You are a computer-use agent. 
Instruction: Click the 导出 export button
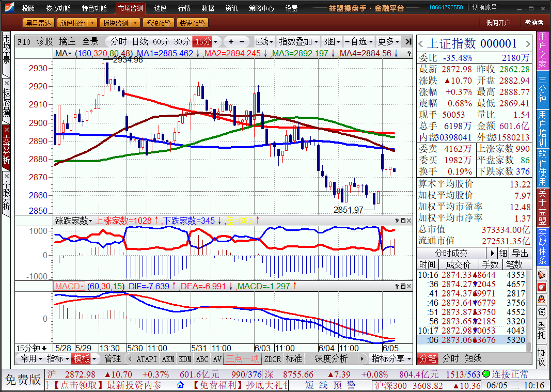tap(520, 253)
